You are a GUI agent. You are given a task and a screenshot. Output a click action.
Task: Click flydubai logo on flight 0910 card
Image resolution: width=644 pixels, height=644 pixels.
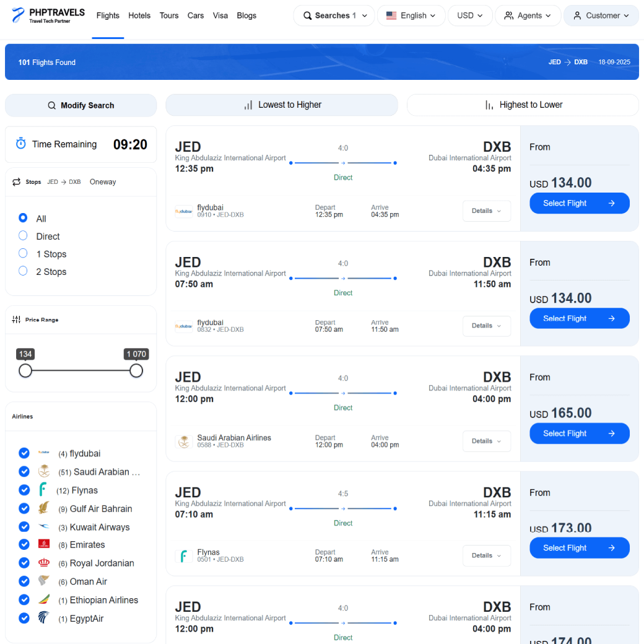(x=183, y=211)
